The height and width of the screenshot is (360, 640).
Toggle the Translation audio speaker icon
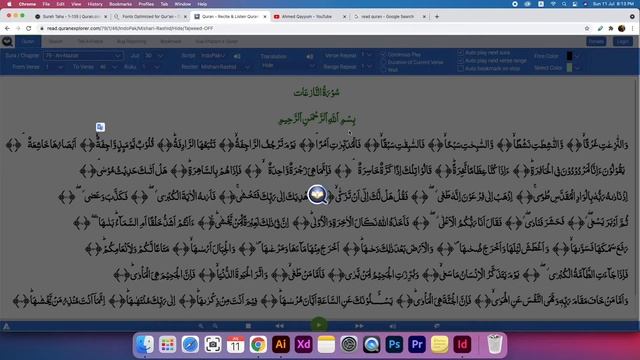pos(310,56)
